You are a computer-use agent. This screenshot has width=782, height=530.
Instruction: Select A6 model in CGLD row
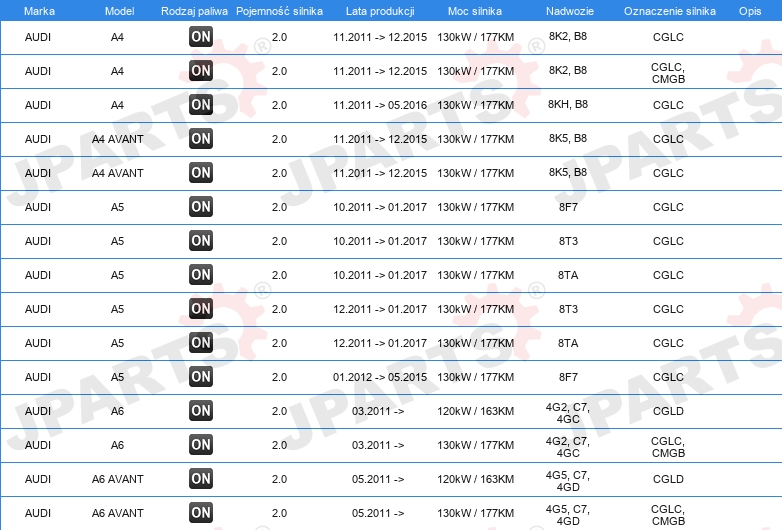click(x=117, y=411)
